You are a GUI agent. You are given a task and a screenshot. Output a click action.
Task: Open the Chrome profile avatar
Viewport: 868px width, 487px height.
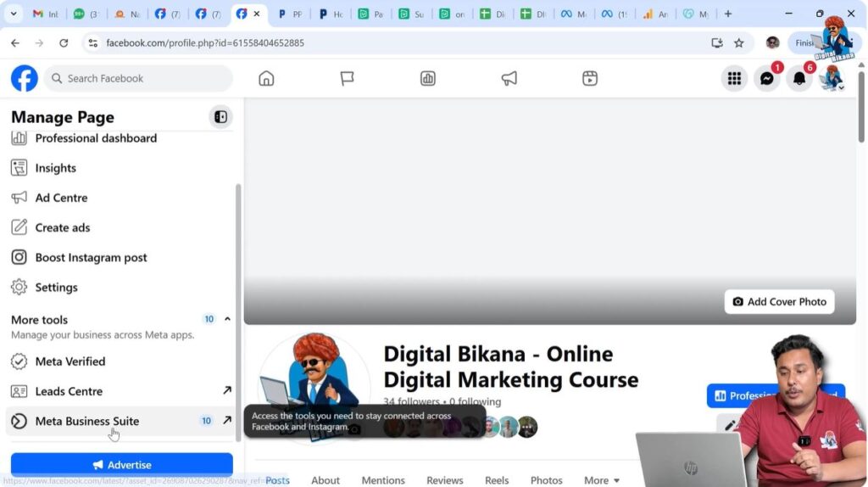[x=772, y=42]
